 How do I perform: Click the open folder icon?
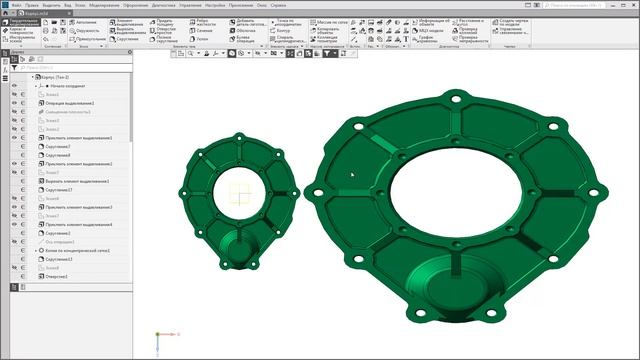(x=54, y=22)
